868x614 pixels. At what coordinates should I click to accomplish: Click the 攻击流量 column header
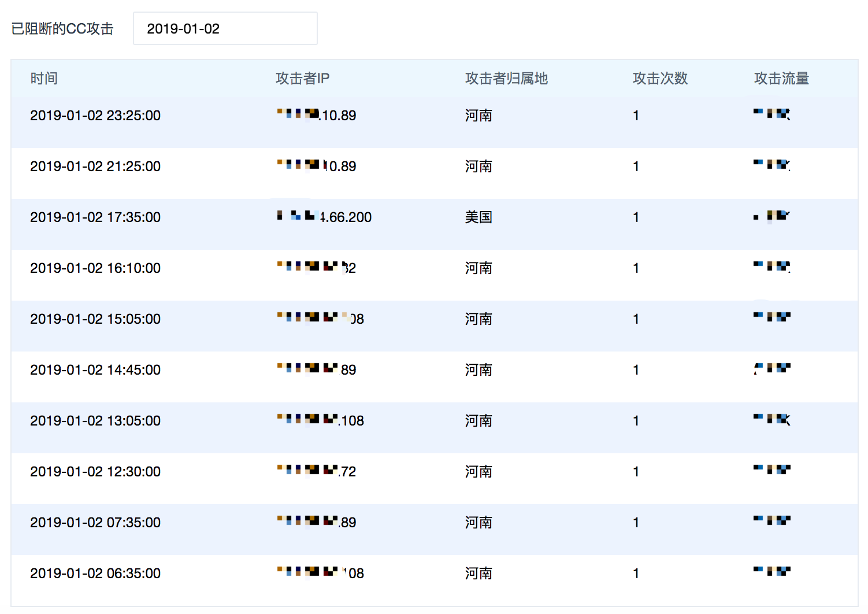pyautogui.click(x=781, y=79)
